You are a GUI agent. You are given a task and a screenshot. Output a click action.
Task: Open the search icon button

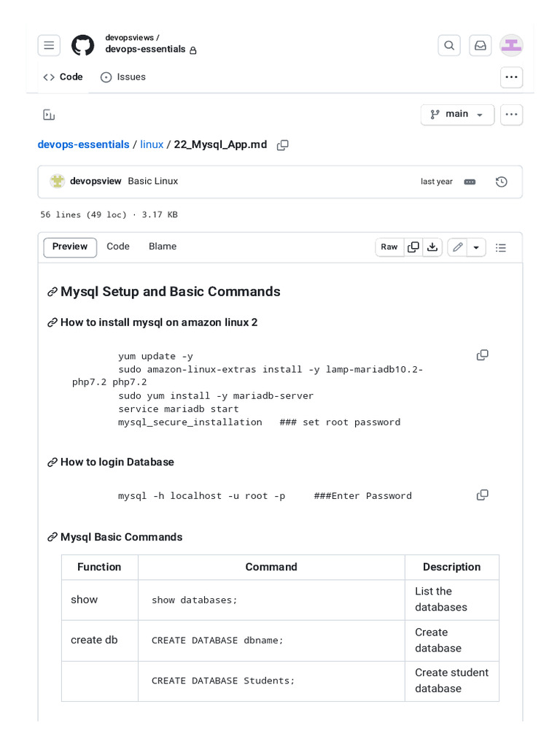click(x=449, y=45)
